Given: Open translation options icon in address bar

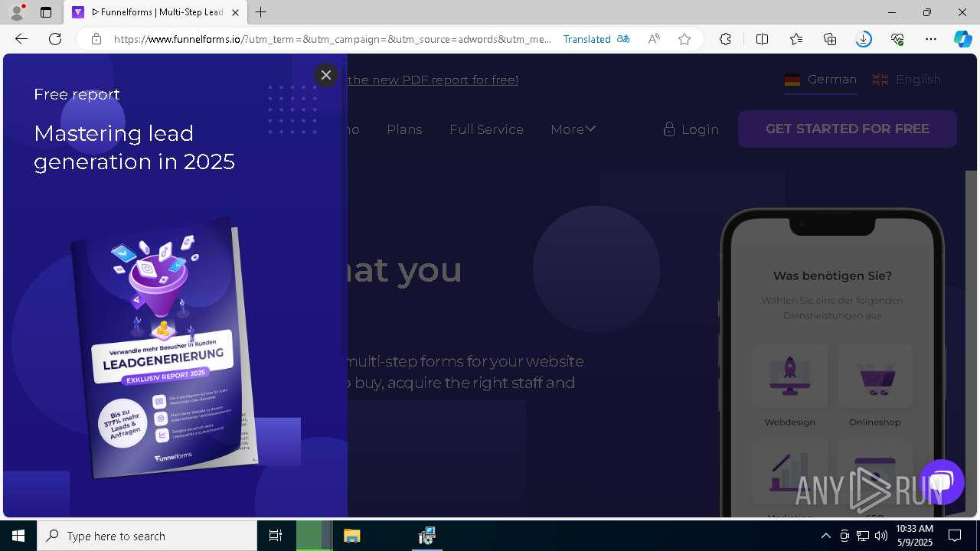Looking at the screenshot, I should 623,39.
